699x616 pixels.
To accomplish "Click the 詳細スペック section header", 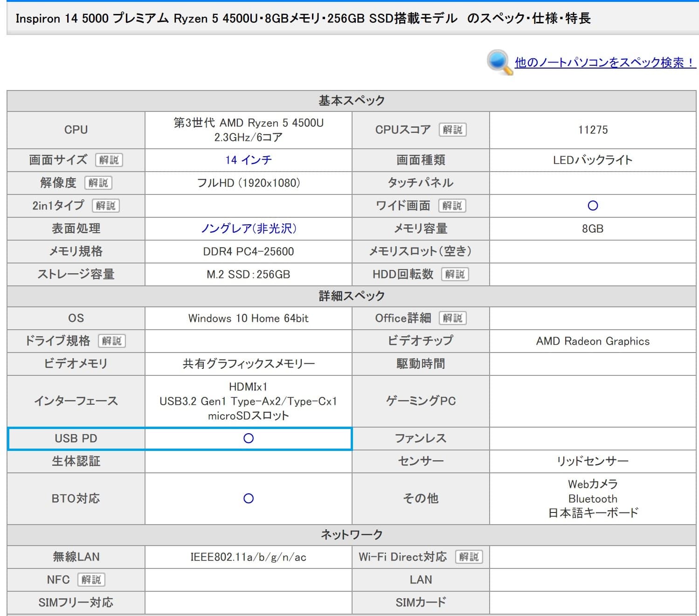I will coord(352,296).
